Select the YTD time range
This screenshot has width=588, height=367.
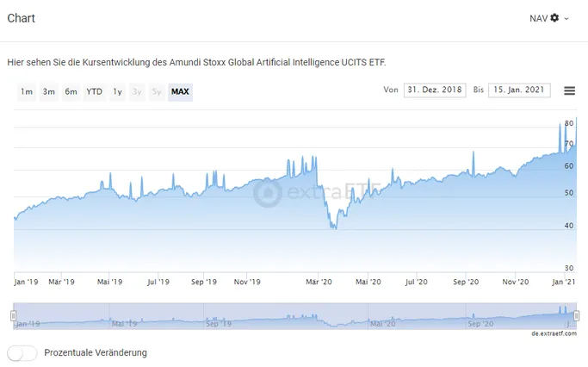(x=94, y=92)
